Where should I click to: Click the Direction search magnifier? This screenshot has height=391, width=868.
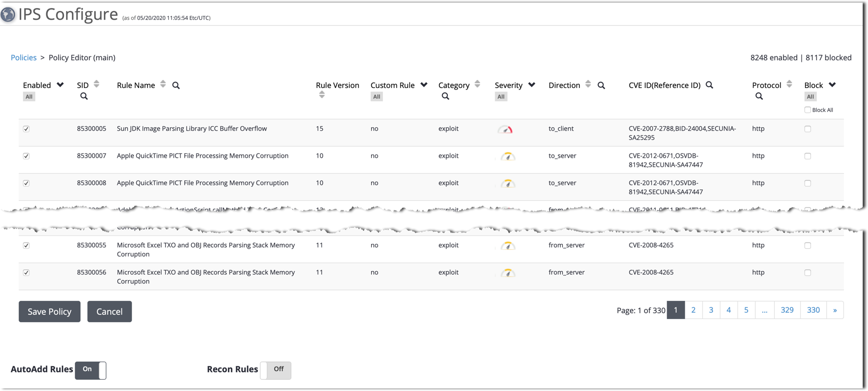point(601,85)
